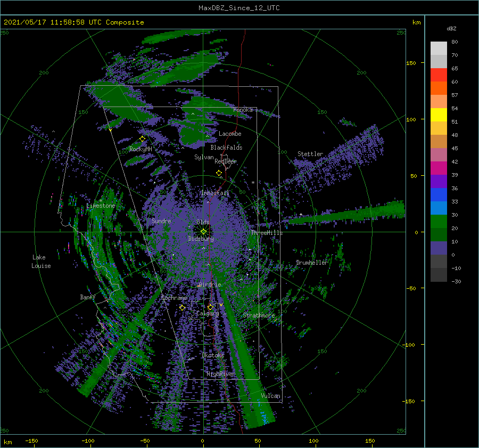Click the Lake Louise label
The image size is (479, 448).
point(41,262)
